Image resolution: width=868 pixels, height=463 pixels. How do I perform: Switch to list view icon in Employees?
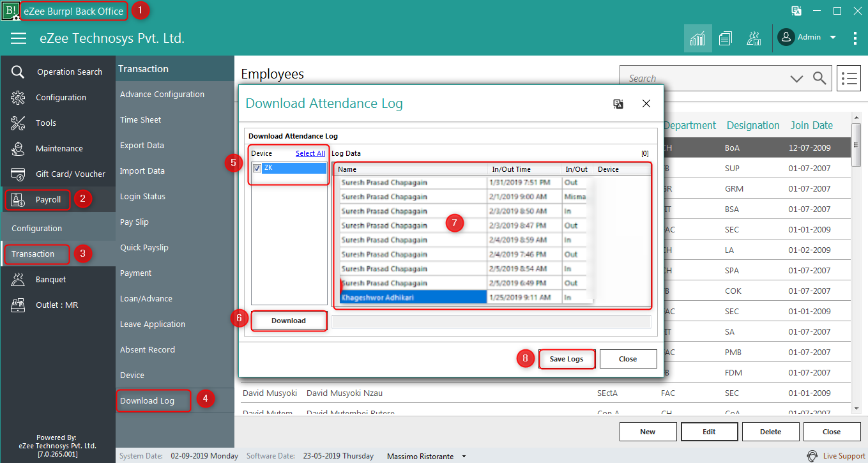(x=849, y=78)
